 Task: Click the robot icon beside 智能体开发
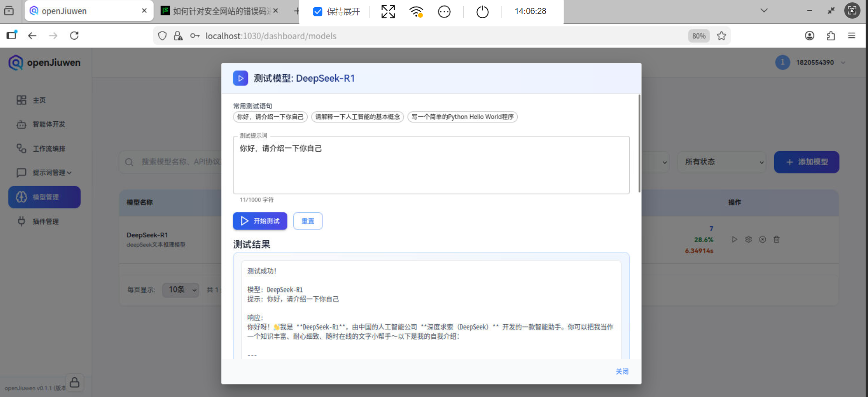(x=21, y=125)
